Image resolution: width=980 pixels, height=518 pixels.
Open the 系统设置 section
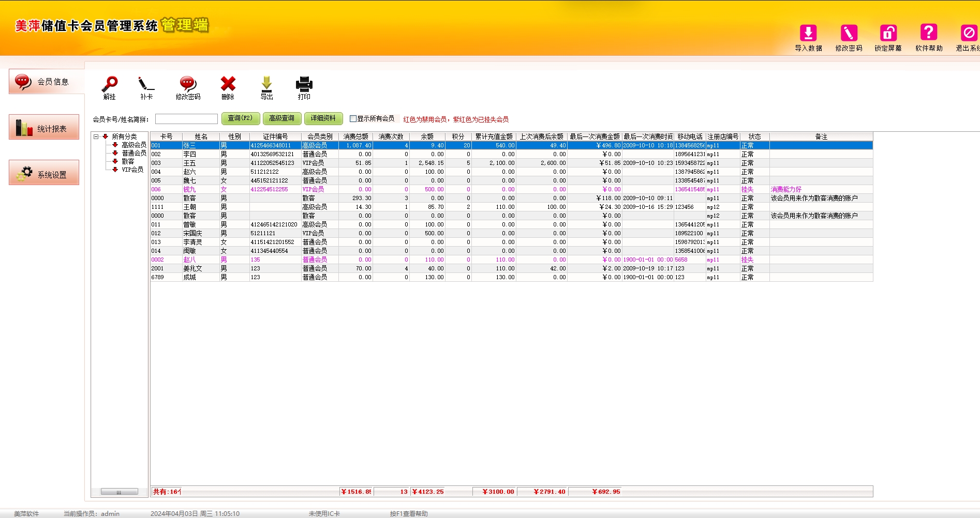click(44, 173)
